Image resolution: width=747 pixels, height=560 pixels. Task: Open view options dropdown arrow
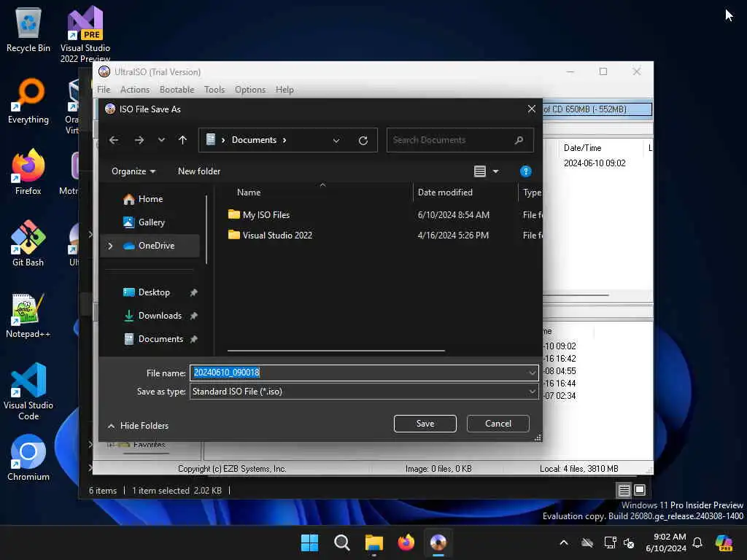(495, 171)
